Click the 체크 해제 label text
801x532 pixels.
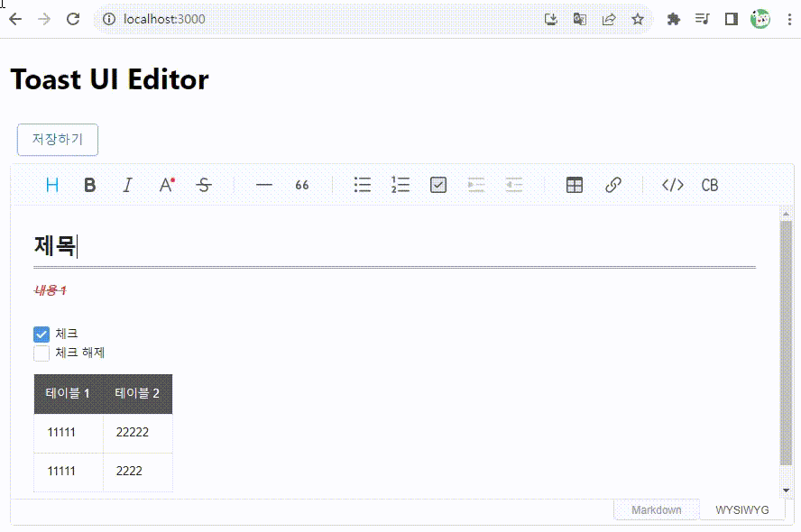79,353
